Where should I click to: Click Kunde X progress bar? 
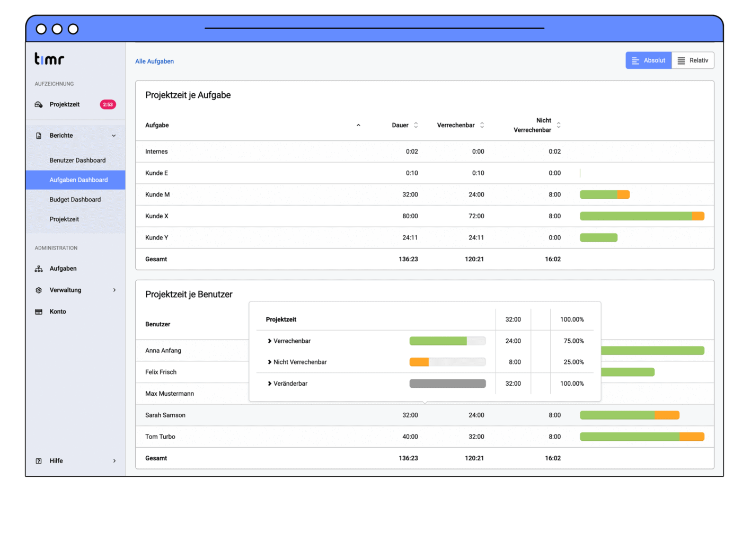tap(642, 216)
